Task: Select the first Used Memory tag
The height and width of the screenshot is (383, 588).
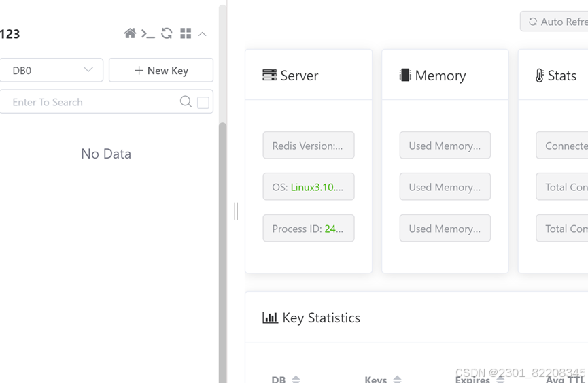Action: (x=445, y=145)
